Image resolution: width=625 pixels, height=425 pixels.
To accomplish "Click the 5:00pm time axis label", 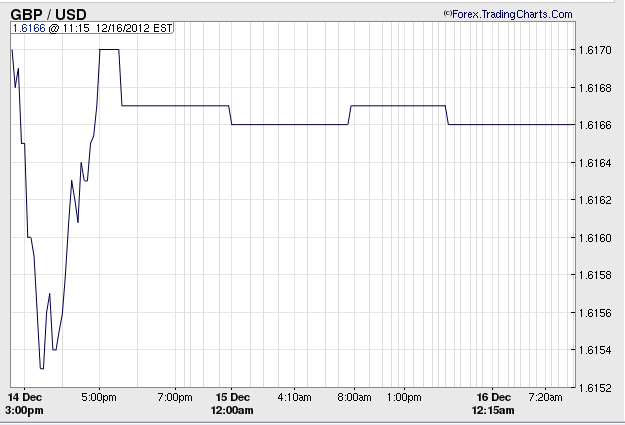I will [x=99, y=397].
